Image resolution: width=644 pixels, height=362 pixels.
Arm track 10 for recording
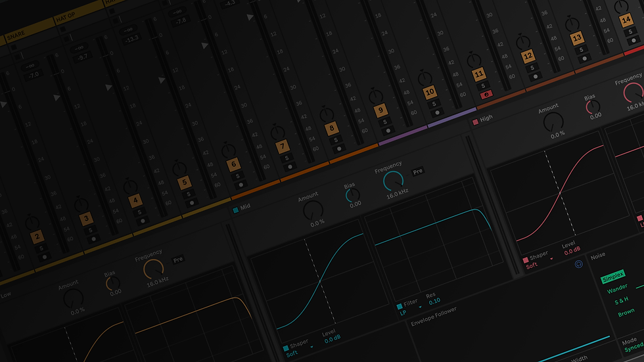(438, 112)
